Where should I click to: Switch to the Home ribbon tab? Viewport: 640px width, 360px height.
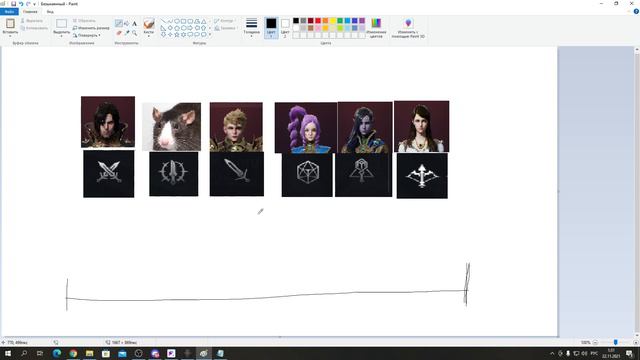point(30,11)
